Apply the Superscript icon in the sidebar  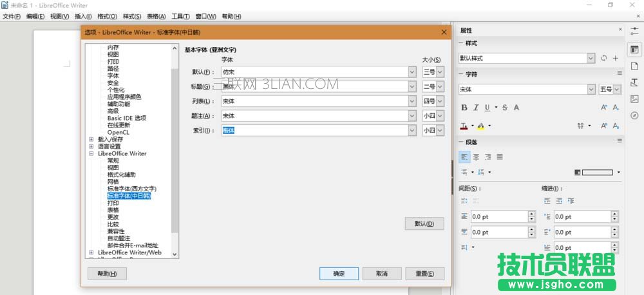[604, 126]
